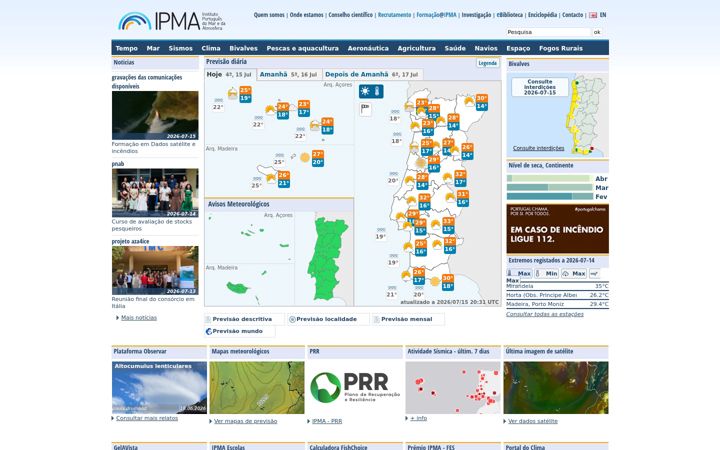Screen dimensions: 720x450
Task: Open the Tempo menu
Action: click(x=127, y=48)
